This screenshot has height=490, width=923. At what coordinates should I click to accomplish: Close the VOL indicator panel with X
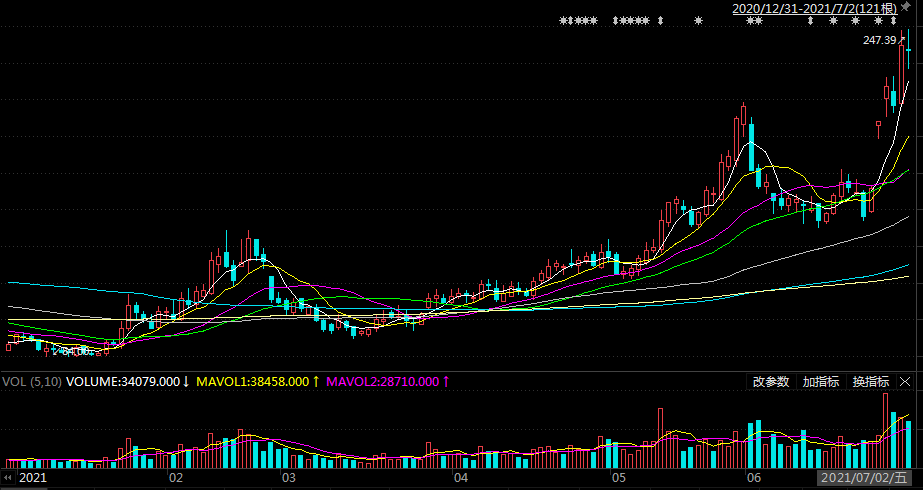(905, 382)
